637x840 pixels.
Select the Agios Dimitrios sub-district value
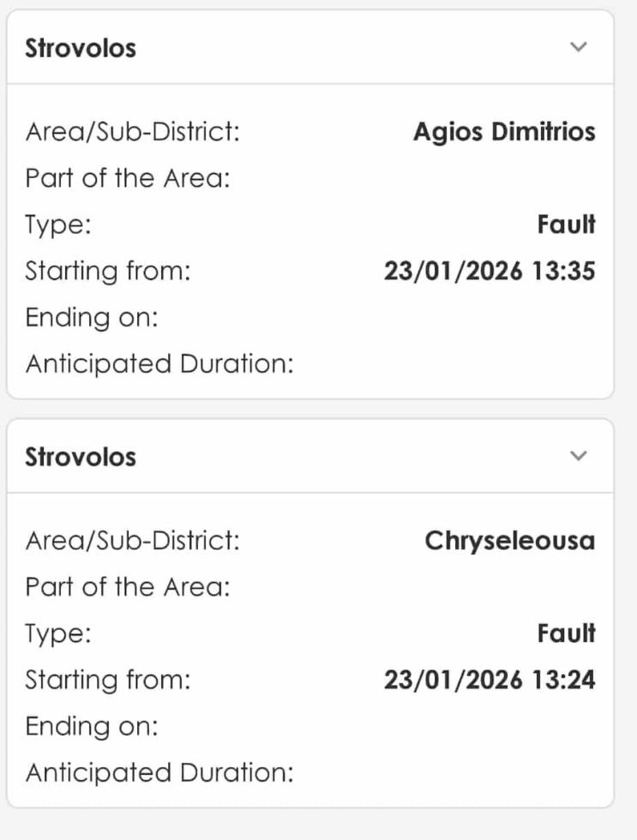coord(504,132)
